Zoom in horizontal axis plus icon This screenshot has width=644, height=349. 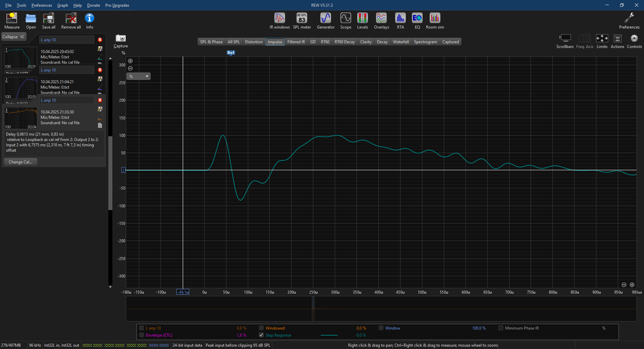(x=632, y=285)
